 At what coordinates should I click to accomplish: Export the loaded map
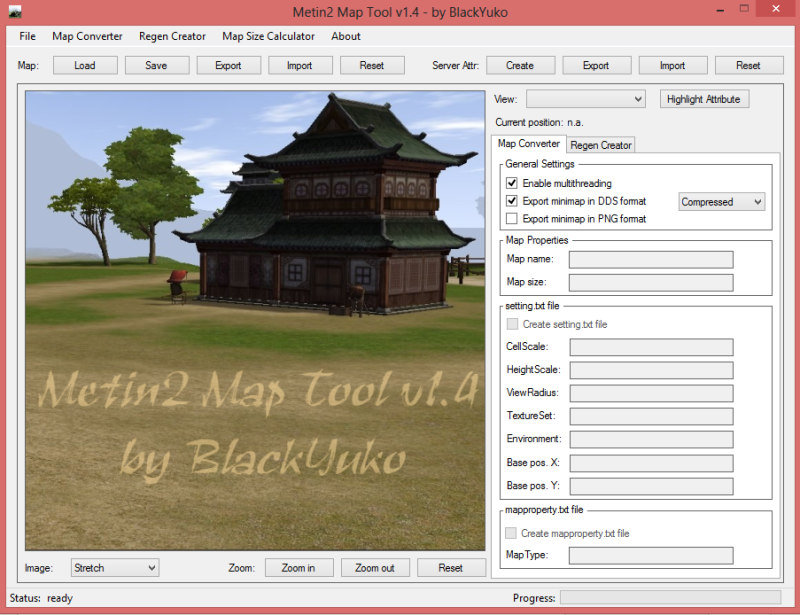[x=229, y=65]
